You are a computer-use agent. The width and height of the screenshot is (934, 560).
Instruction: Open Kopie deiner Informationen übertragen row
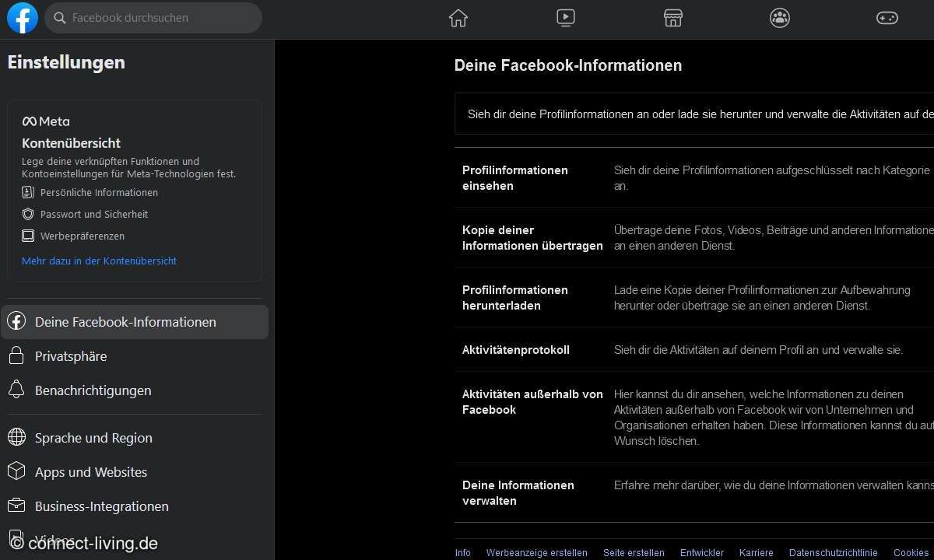[694, 237]
